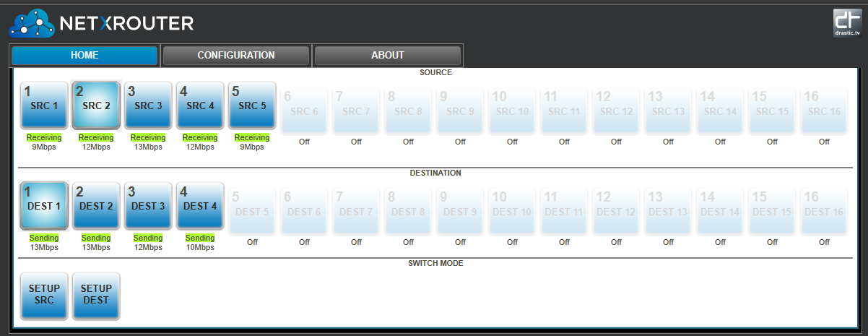Click disabled source SRC 11
This screenshot has width=868, height=336.
tap(564, 111)
